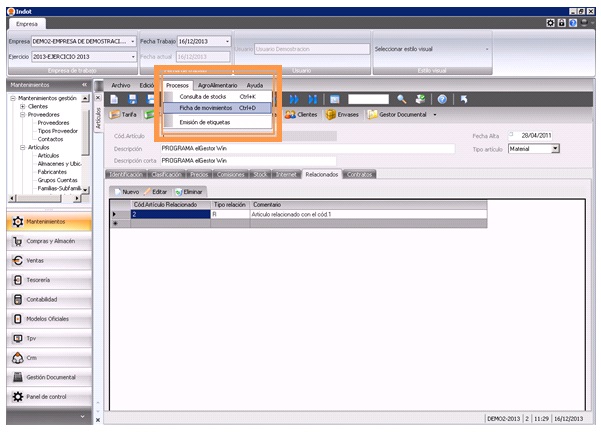Click the Nuevo button

coord(125,191)
